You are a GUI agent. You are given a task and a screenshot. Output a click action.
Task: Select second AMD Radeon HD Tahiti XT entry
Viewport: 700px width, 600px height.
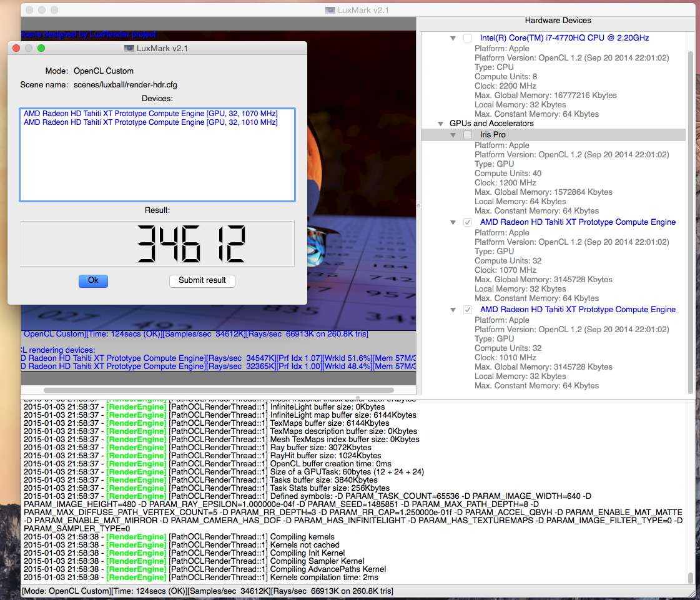coord(578,310)
